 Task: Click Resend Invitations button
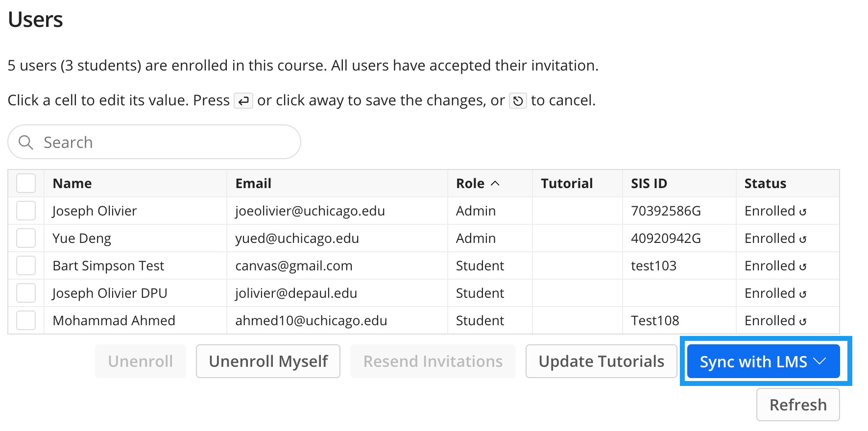[433, 361]
